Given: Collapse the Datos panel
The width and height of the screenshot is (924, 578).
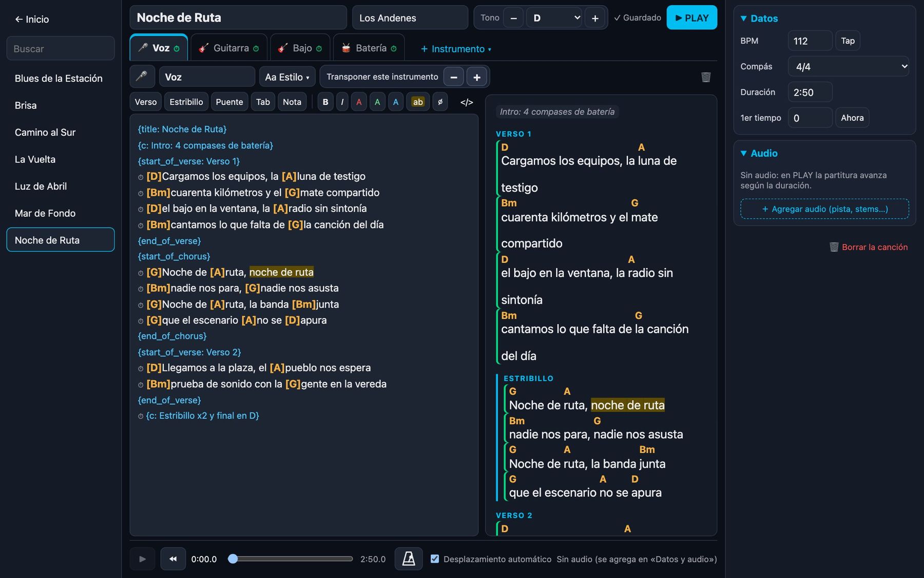Looking at the screenshot, I should 759,18.
